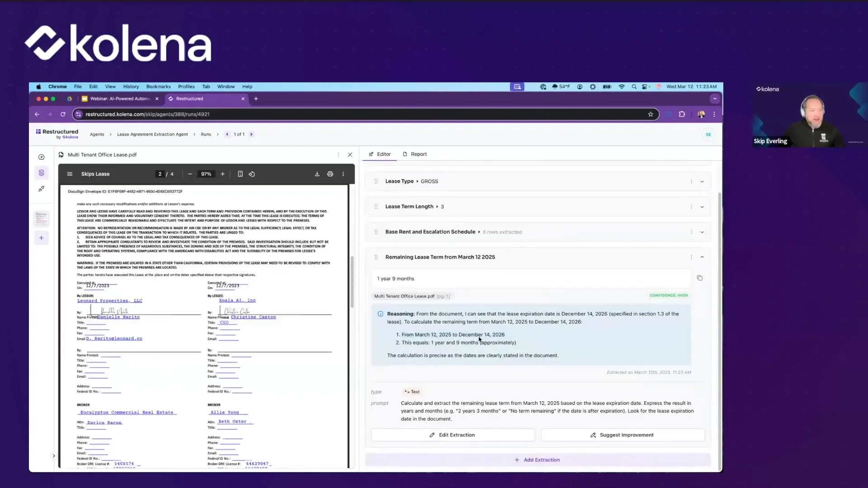Viewport: 868px width, 488px height.
Task: Download the lease PDF via the download icon
Action: tap(317, 174)
